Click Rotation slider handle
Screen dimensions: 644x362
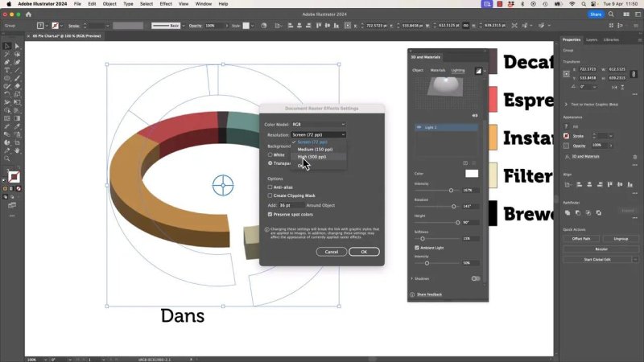point(454,207)
